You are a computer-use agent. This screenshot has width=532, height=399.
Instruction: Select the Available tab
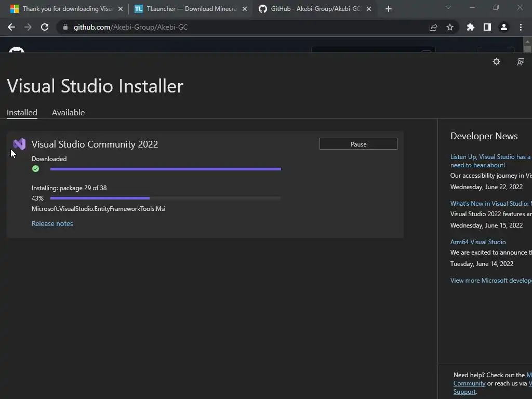click(68, 113)
